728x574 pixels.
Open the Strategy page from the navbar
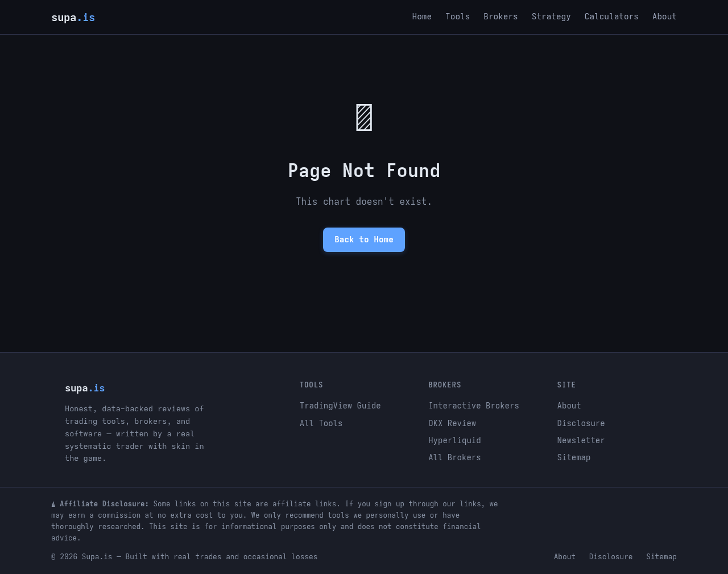pyautogui.click(x=551, y=15)
